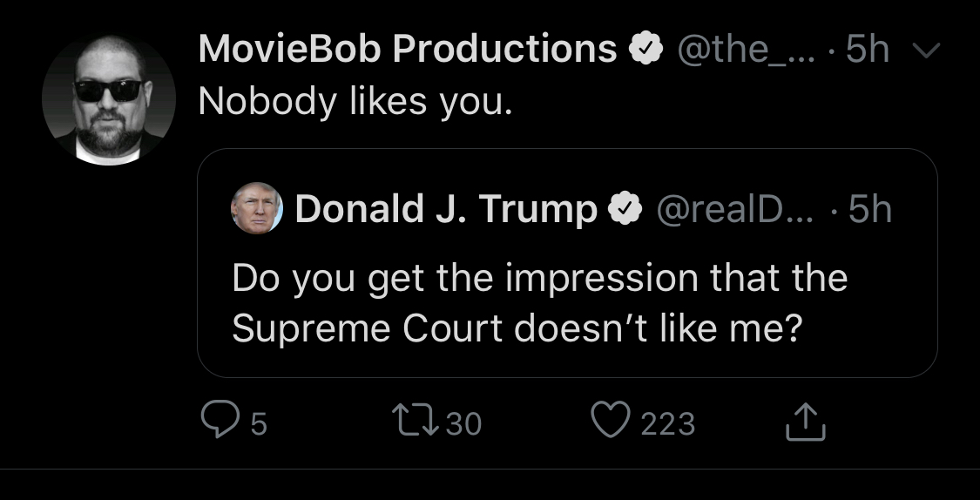The height and width of the screenshot is (500, 980).
Task: Open Donald J. Trump name link
Action: coord(446,209)
